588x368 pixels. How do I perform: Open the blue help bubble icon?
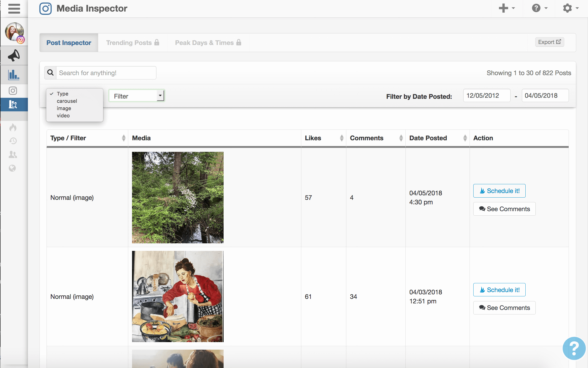tap(574, 348)
